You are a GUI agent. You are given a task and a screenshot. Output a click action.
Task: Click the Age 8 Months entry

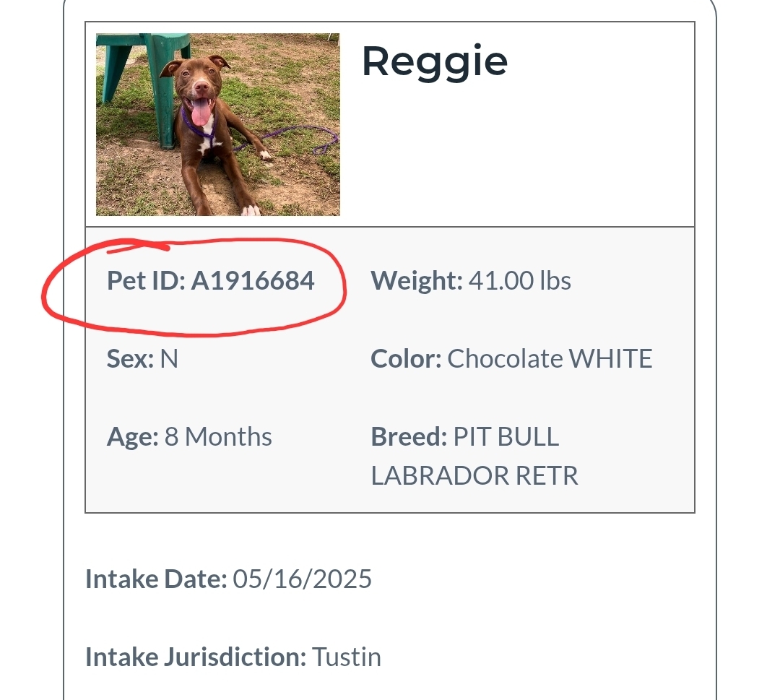[189, 437]
